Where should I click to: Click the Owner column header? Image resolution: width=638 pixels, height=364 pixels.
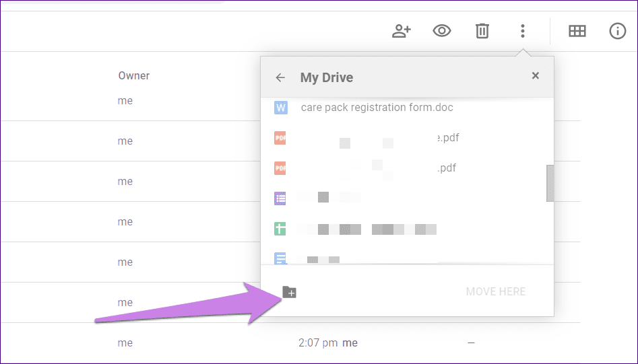click(134, 75)
